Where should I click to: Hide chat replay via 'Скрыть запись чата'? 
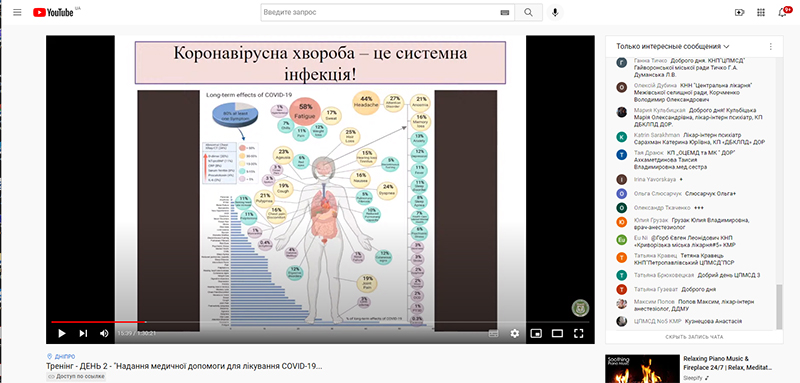[694, 337]
